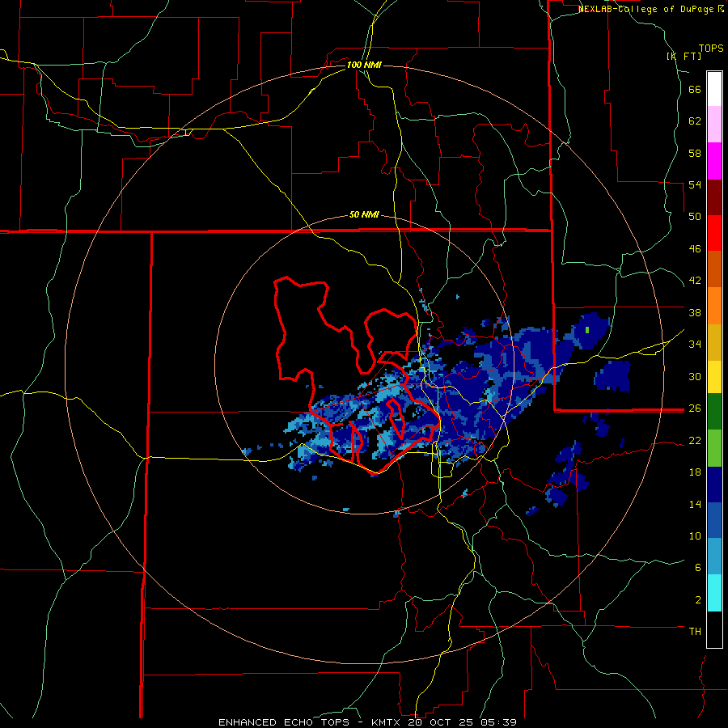728x728 pixels.
Task: Click the 18 legend scale label
Action: (x=695, y=472)
